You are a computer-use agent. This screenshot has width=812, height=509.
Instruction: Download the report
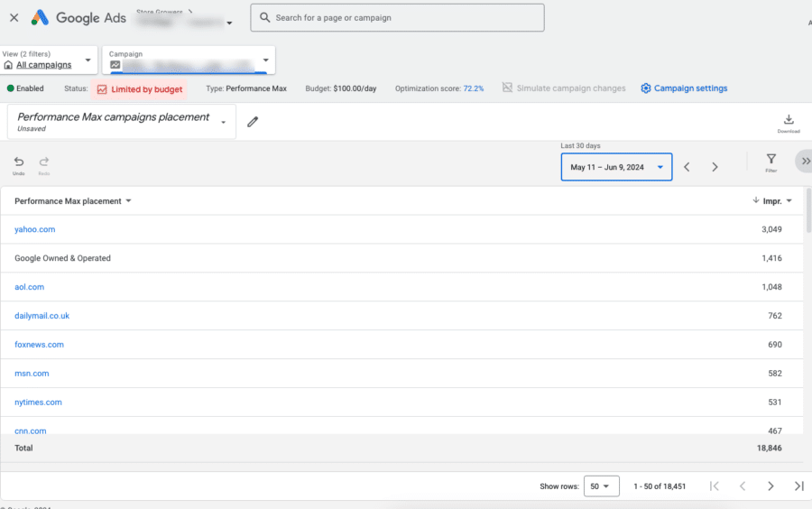[x=789, y=123]
